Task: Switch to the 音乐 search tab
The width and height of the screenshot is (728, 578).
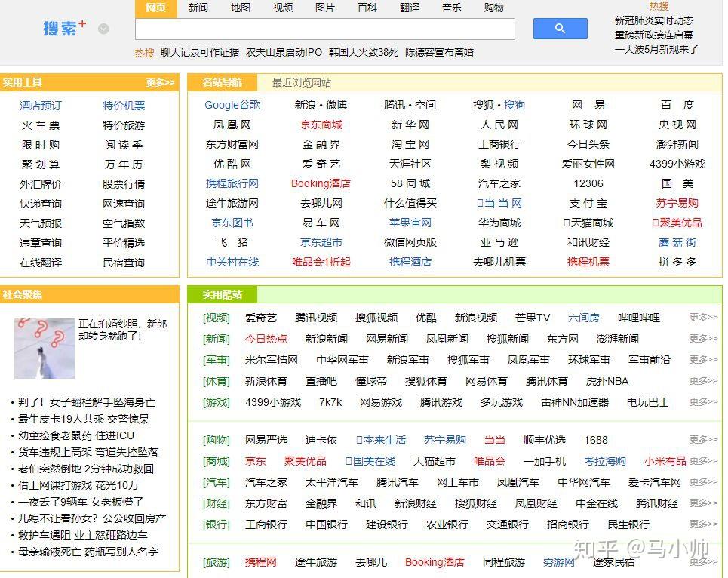Action: coord(452,8)
